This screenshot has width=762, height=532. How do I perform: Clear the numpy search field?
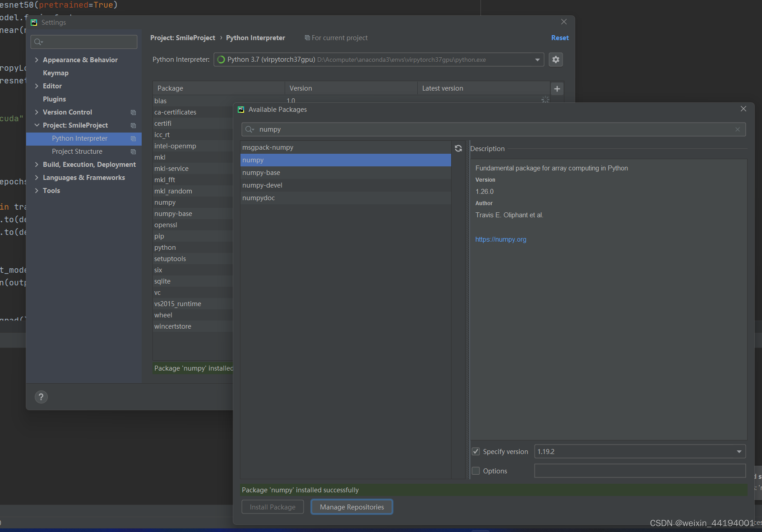tap(738, 129)
